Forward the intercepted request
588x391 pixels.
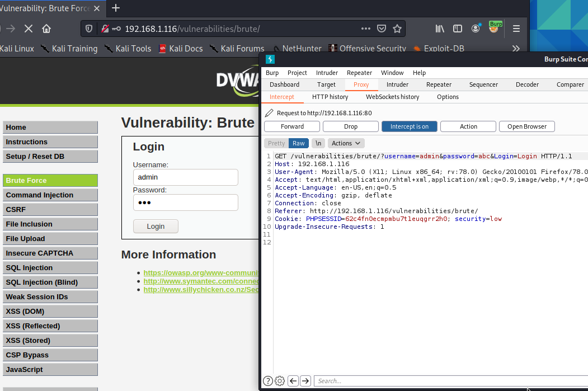coord(291,126)
